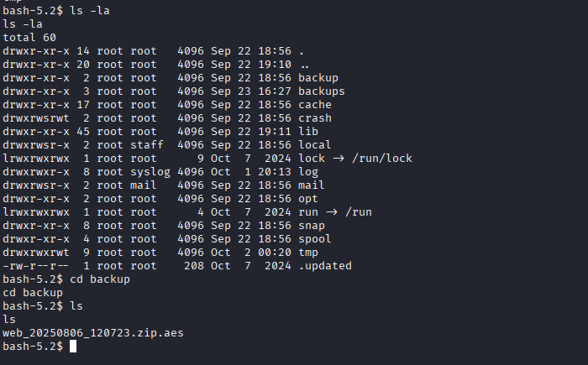Click the drwxrwxrwt permissions of tmp
Viewport: 588px width, 365px height.
tap(36, 252)
